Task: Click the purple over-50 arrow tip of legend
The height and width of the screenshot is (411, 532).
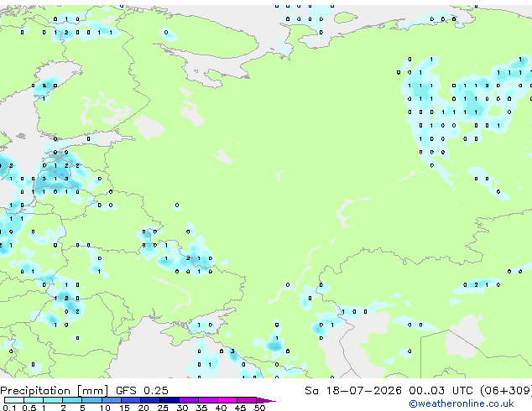Action: click(x=266, y=400)
